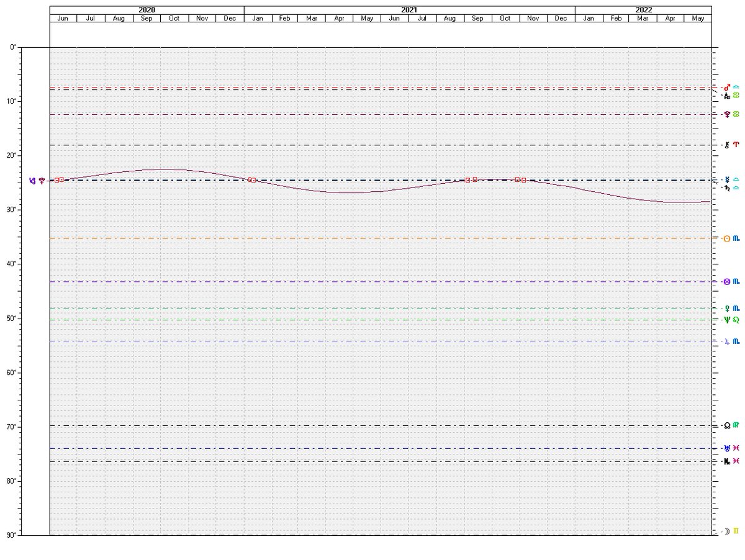Viewport: 745px width, 560px height.
Task: Click the May 2022 month label
Action: tap(698, 18)
